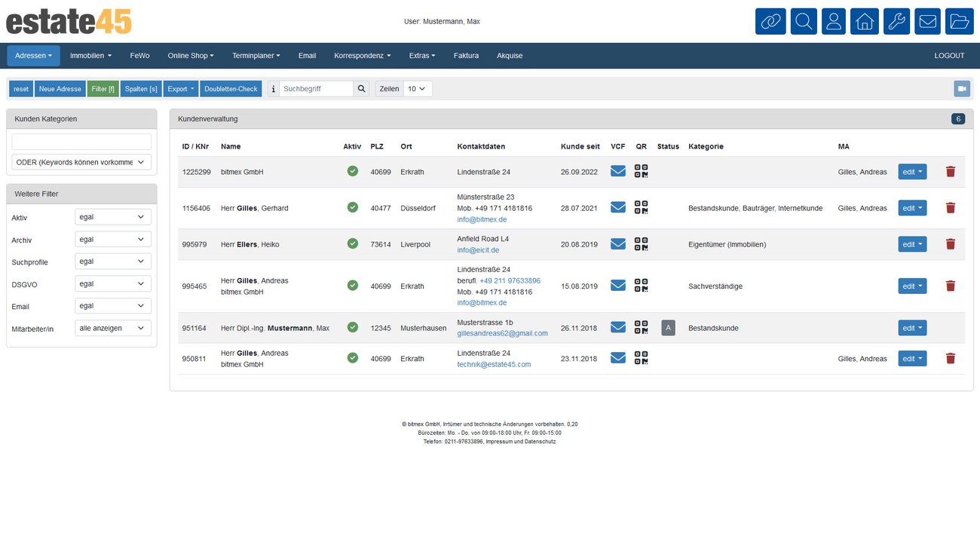Toggle active checkmark for bitmex GmbH 1225299
This screenshot has height=551, width=980.
coord(352,171)
